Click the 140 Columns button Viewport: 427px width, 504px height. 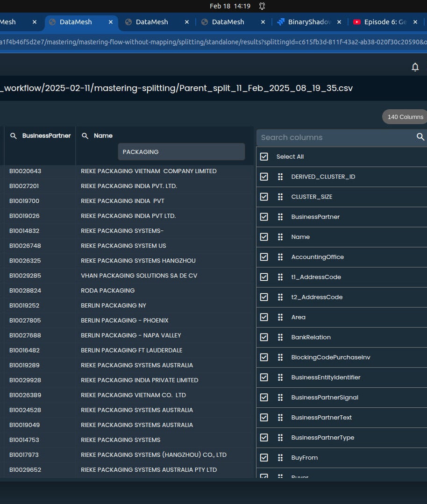click(x=405, y=117)
